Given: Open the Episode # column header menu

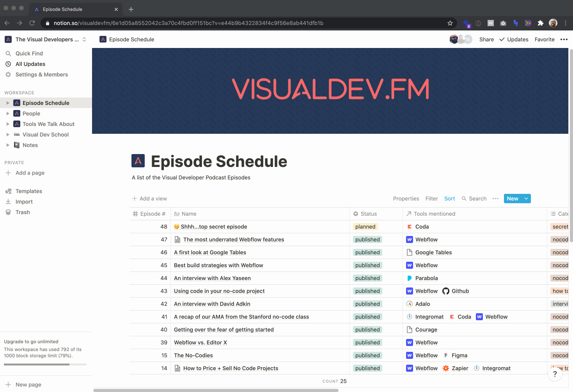Looking at the screenshot, I should (x=150, y=214).
